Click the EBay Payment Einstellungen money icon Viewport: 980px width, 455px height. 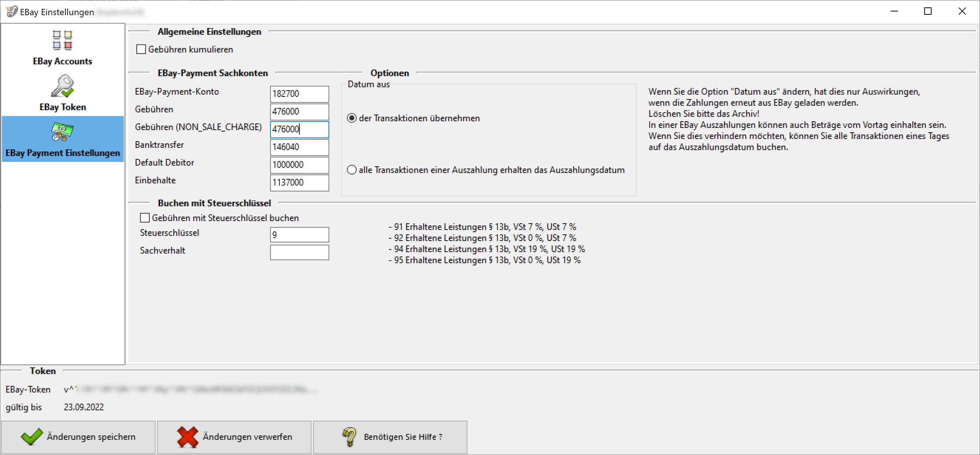click(62, 132)
